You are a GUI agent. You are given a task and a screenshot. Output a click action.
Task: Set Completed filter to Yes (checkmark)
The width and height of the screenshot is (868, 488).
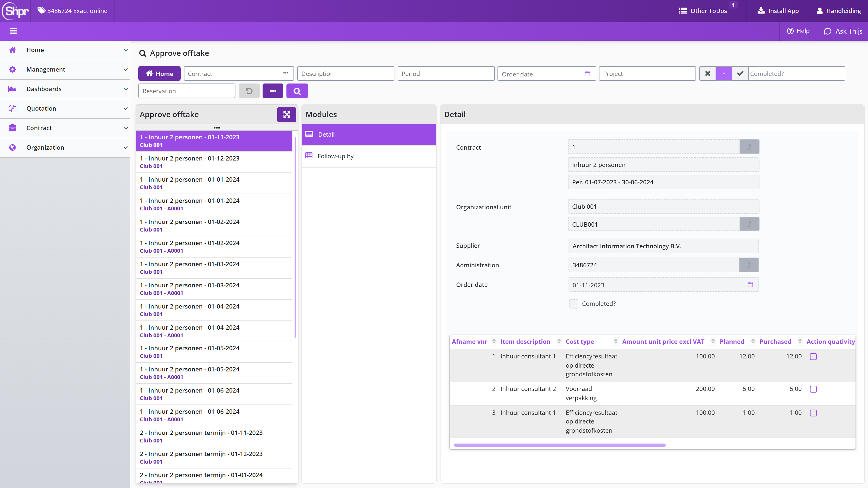coord(740,73)
